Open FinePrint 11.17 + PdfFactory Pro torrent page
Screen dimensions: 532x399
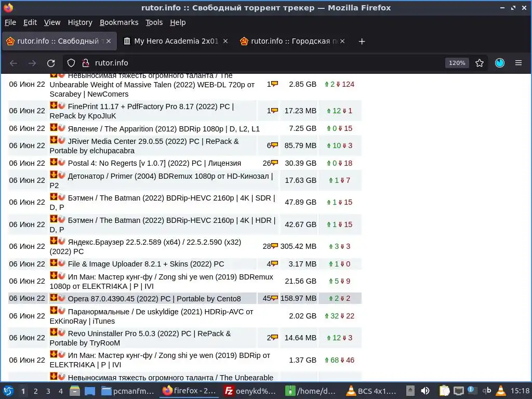[142, 111]
